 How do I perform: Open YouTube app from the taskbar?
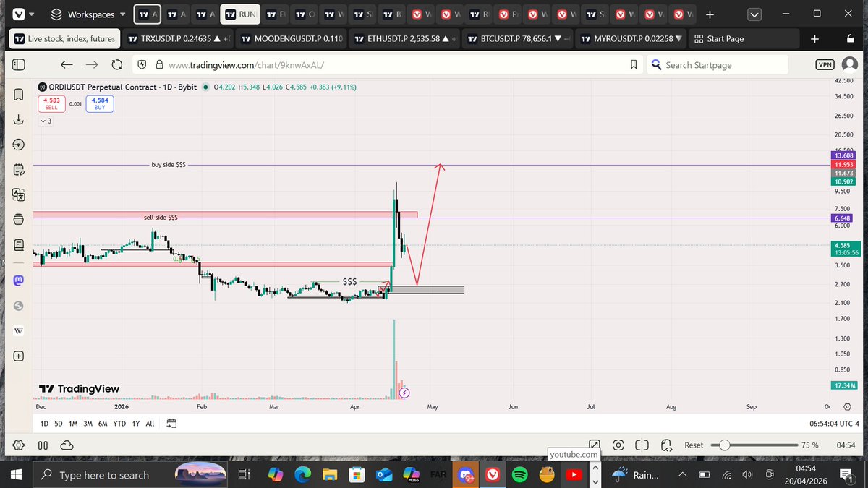(x=574, y=475)
